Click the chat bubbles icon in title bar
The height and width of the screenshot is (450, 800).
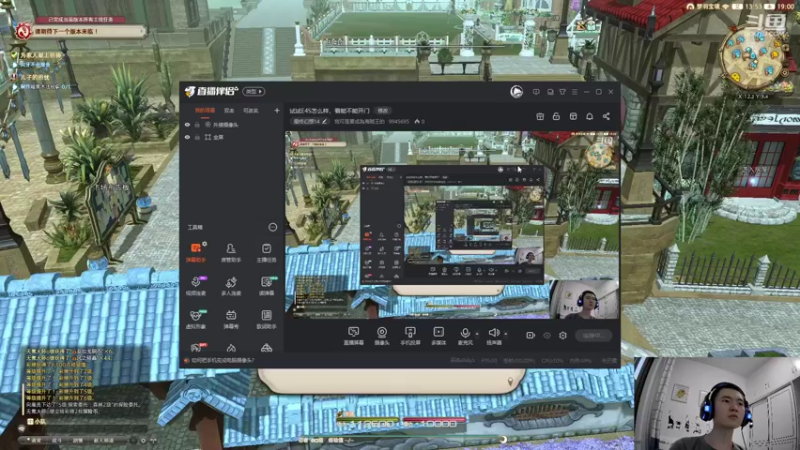pyautogui.click(x=550, y=92)
